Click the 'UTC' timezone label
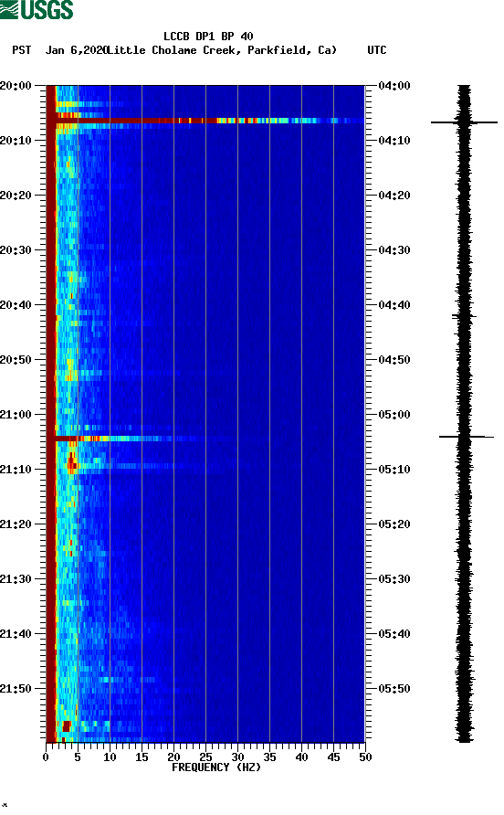504x815 pixels. point(377,50)
